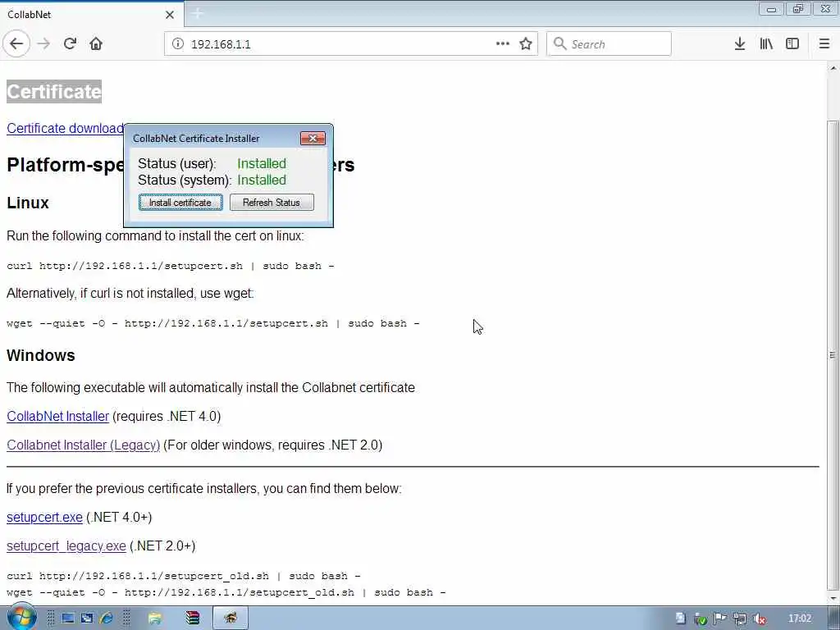The height and width of the screenshot is (630, 840).
Task: Click the Windows heading
Action: pyautogui.click(x=41, y=356)
